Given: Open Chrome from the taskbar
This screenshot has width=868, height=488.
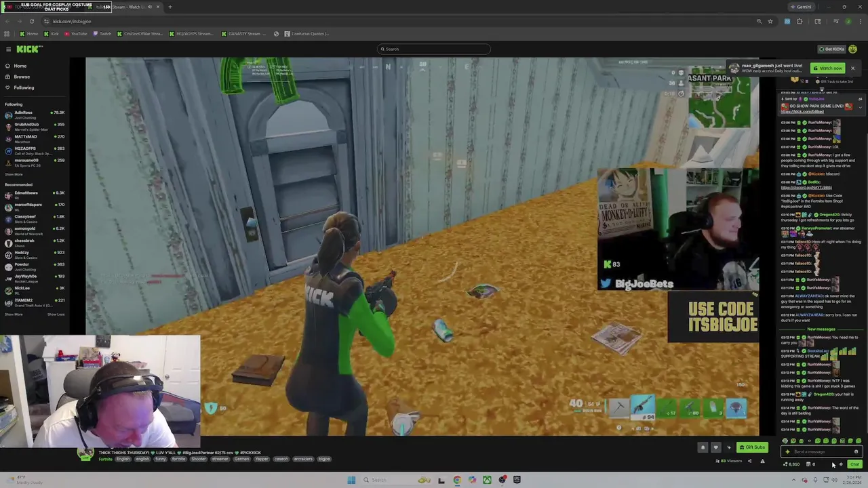Looking at the screenshot, I should click(457, 480).
